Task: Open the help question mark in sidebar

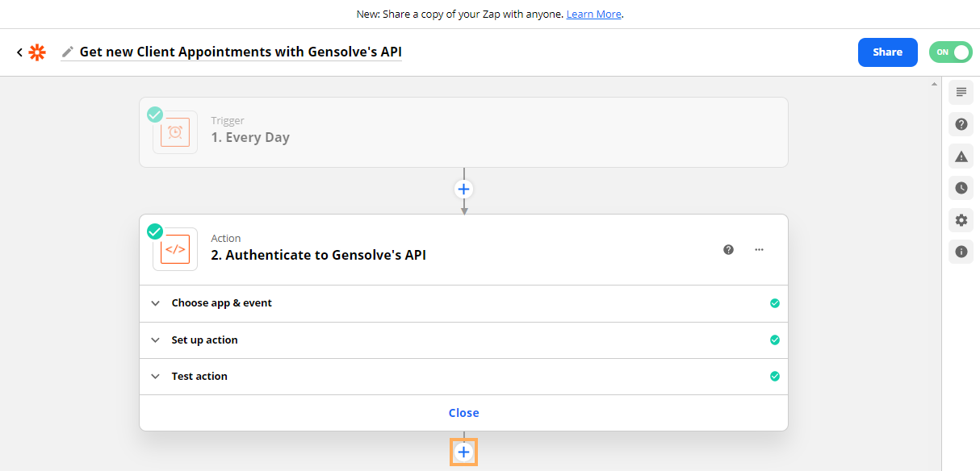Action: click(x=961, y=124)
